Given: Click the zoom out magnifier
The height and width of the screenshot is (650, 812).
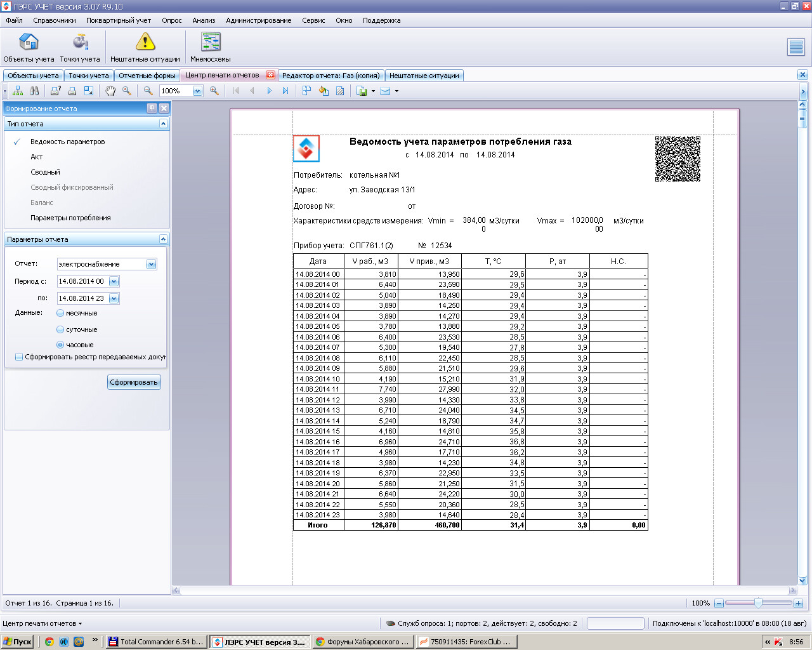Looking at the screenshot, I should click(148, 91).
